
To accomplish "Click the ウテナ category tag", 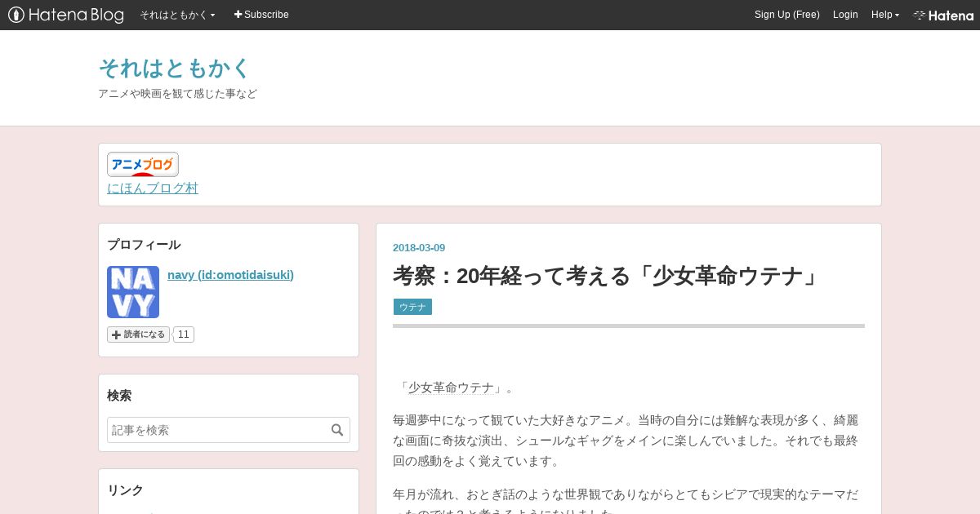I will tap(412, 307).
